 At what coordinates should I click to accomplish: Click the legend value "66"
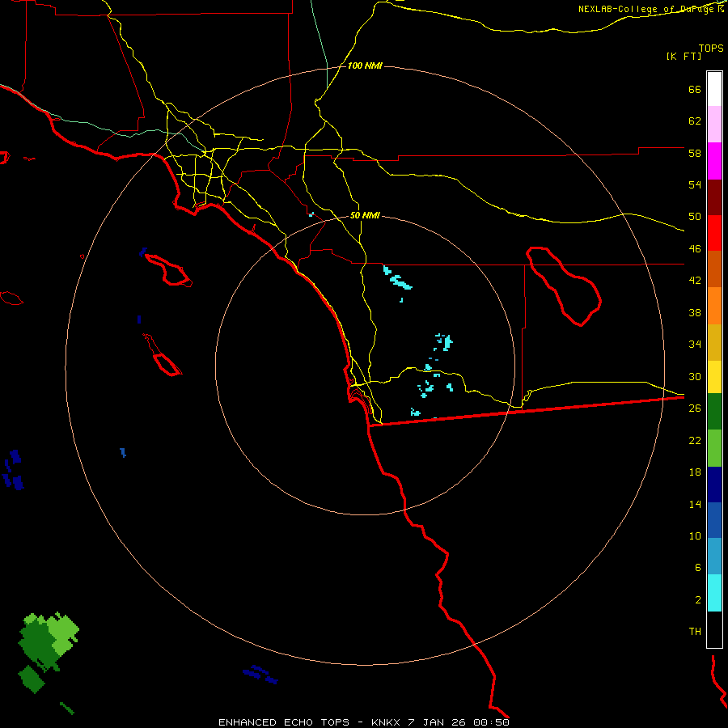695,90
